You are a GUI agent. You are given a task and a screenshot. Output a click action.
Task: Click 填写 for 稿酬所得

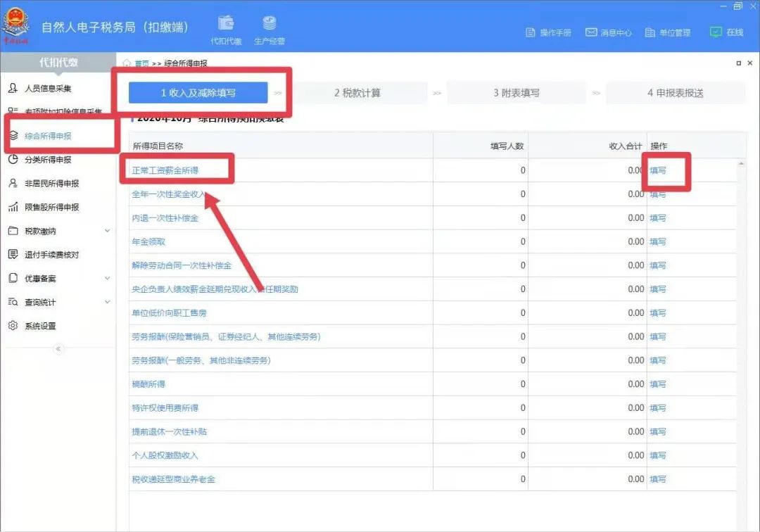coord(658,384)
